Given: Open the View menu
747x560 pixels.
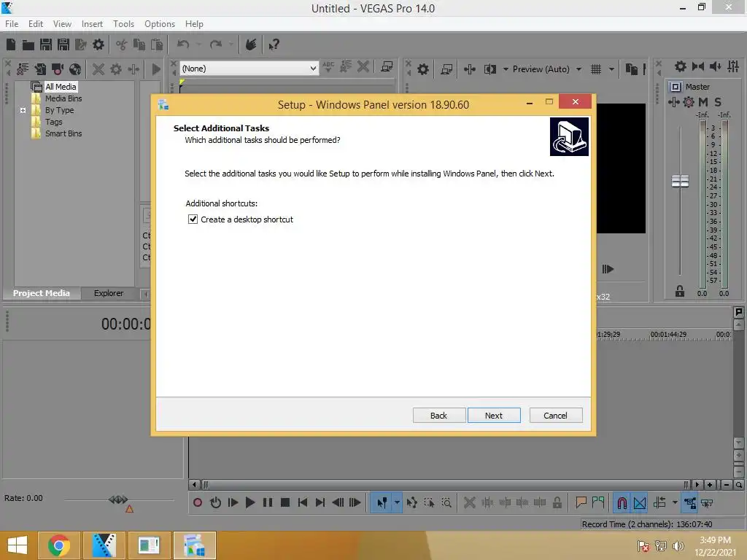Looking at the screenshot, I should click(62, 24).
